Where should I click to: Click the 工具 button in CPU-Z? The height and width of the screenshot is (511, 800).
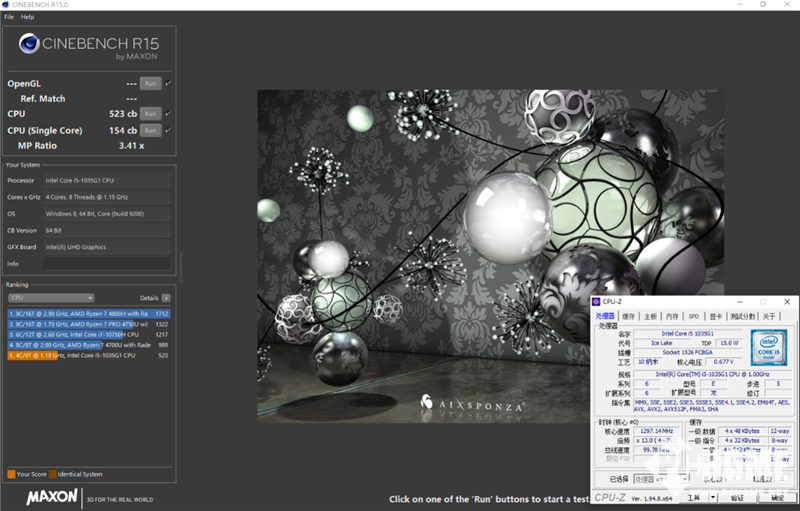[x=694, y=498]
